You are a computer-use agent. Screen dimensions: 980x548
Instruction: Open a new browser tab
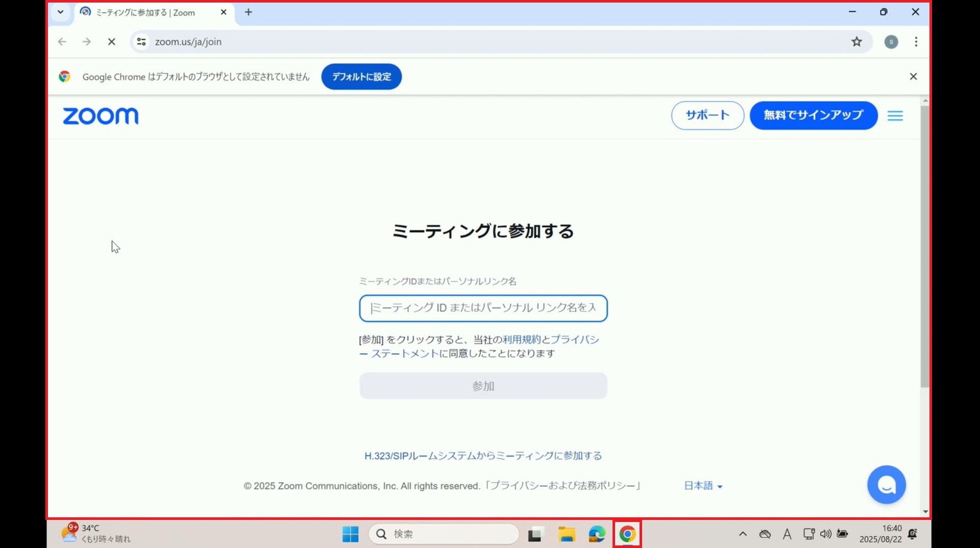(249, 12)
